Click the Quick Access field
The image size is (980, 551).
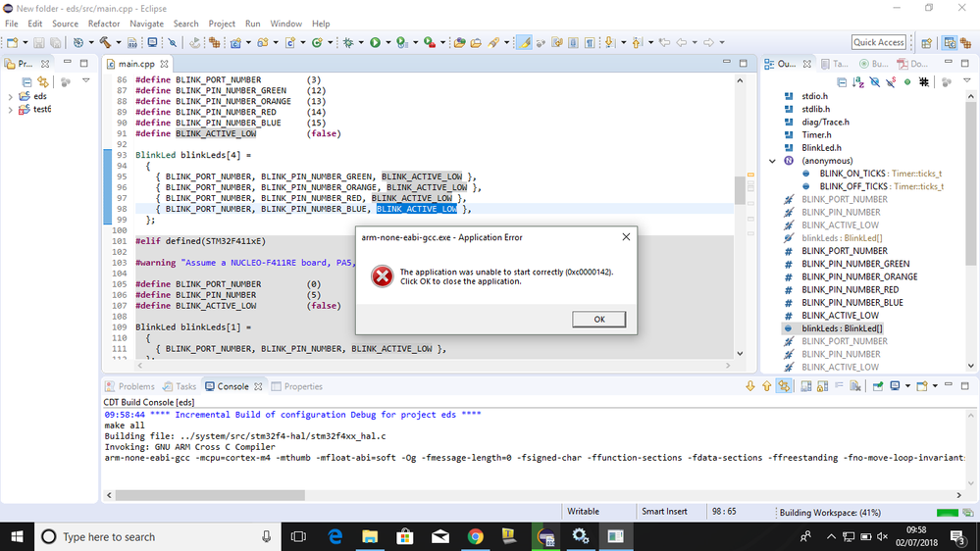[878, 42]
